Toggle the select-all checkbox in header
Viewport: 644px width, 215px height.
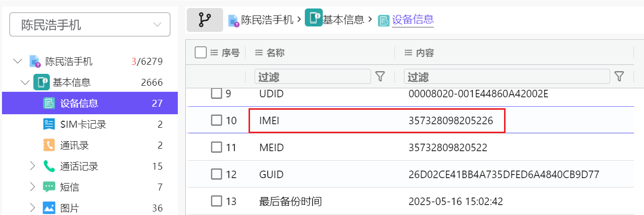click(201, 52)
